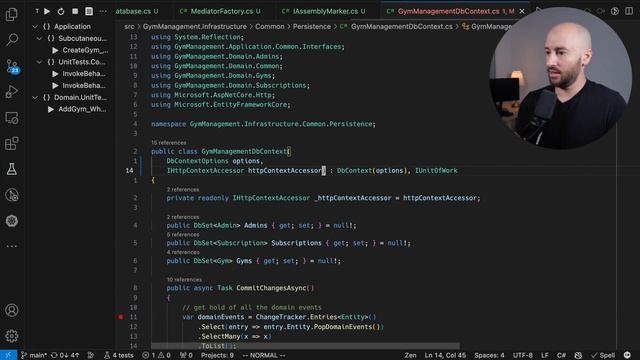Open the Extensions view
Image resolution: width=640 pixels, height=360 pixels.
[x=12, y=143]
